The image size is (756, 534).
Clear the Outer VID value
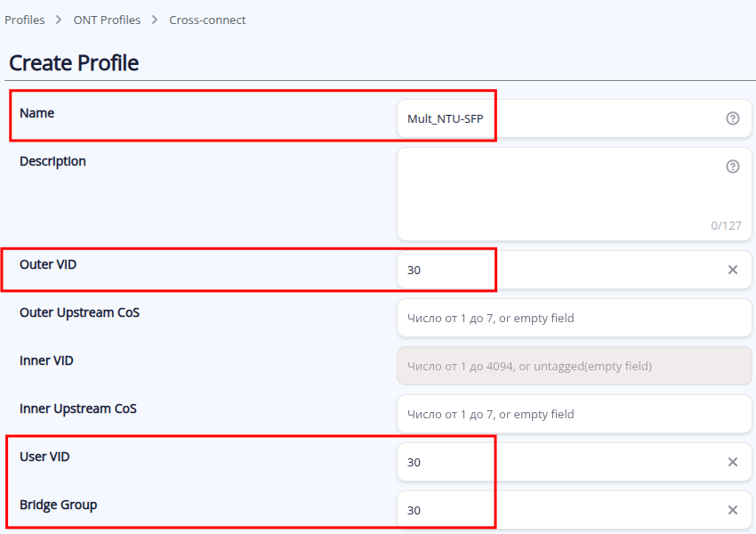click(733, 270)
